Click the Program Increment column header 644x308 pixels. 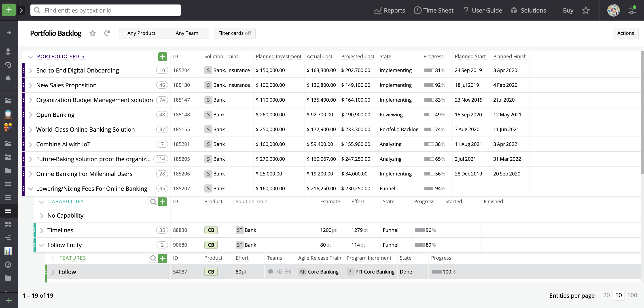pyautogui.click(x=369, y=258)
